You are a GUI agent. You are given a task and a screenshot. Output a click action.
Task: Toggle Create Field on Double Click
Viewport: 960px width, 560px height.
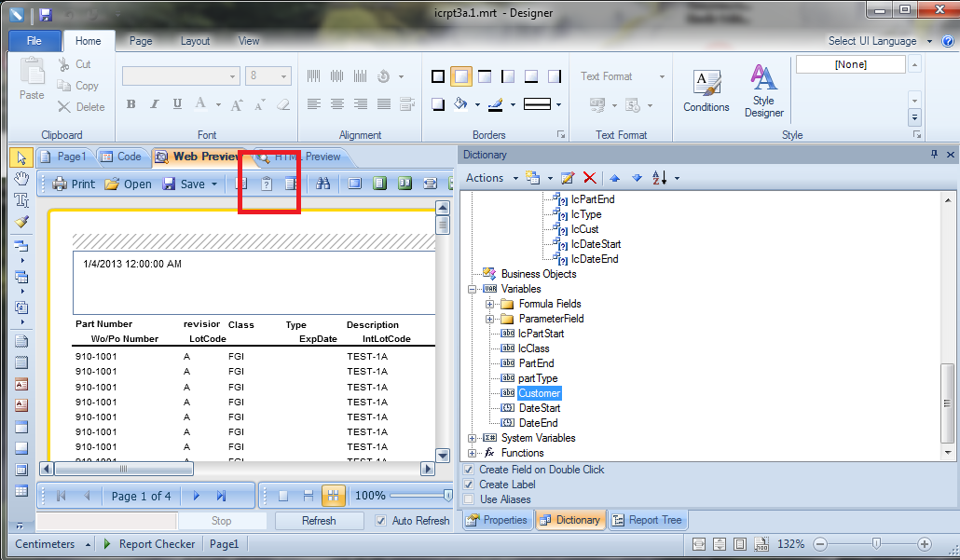coord(469,470)
